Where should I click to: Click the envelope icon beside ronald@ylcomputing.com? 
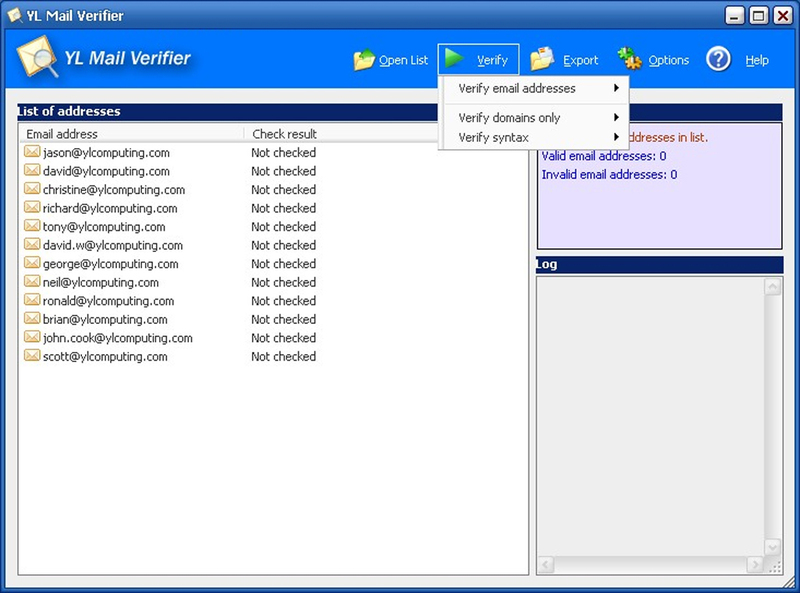click(32, 300)
